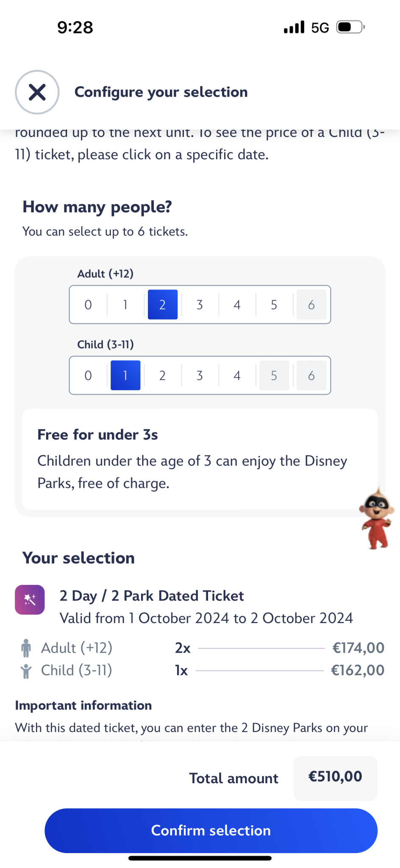This screenshot has height=868, width=400.
Task: Tap the €510,00 total amount box
Action: pyautogui.click(x=335, y=777)
